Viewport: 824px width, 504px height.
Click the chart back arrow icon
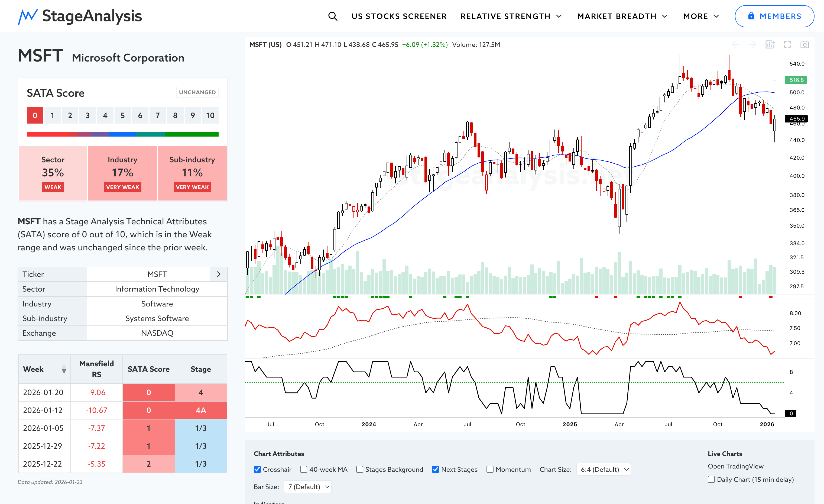click(x=735, y=44)
